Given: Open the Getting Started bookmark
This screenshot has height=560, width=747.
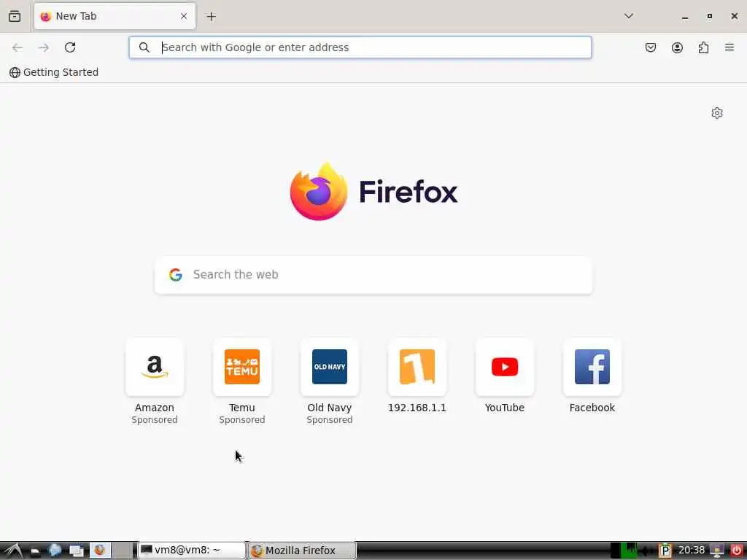Looking at the screenshot, I should pyautogui.click(x=54, y=72).
